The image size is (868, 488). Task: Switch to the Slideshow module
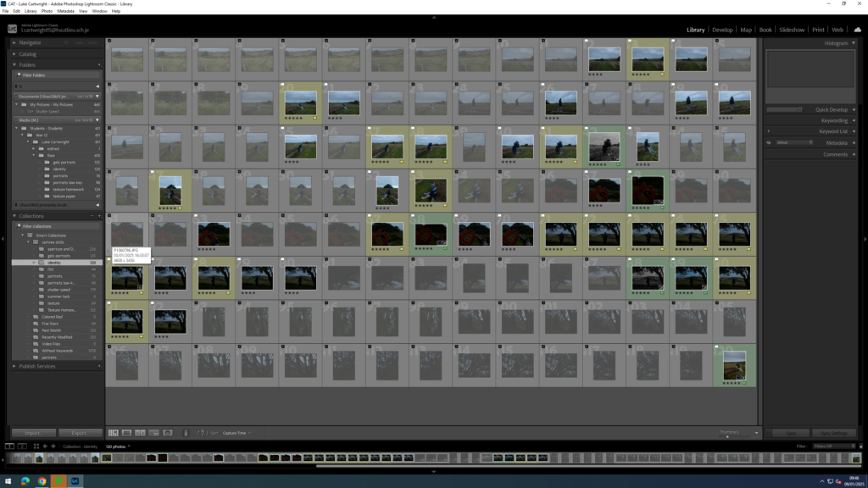(792, 30)
